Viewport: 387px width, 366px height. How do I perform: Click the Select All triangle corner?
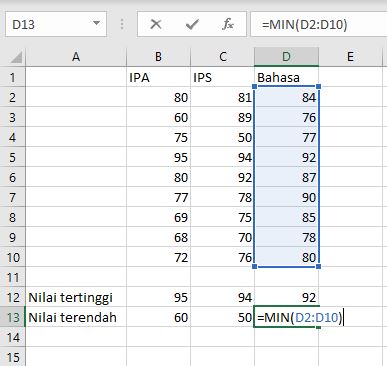(16, 57)
